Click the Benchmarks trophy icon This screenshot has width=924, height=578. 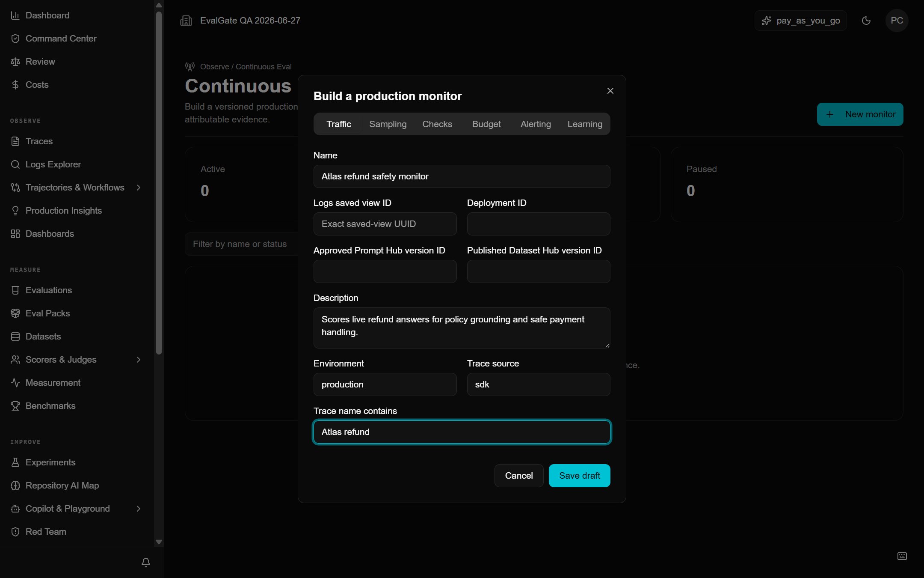point(15,406)
